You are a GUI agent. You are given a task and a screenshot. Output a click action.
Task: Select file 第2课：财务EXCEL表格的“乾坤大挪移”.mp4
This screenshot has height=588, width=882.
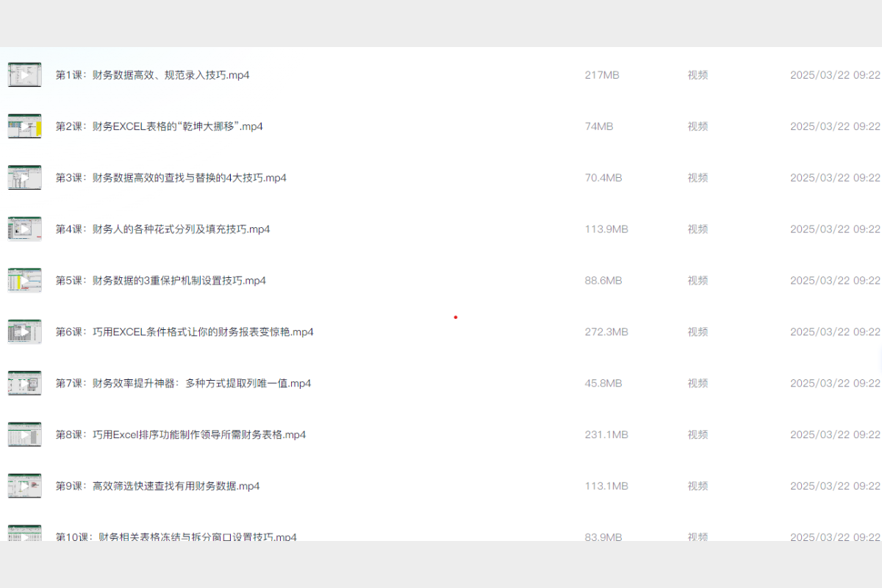click(159, 126)
